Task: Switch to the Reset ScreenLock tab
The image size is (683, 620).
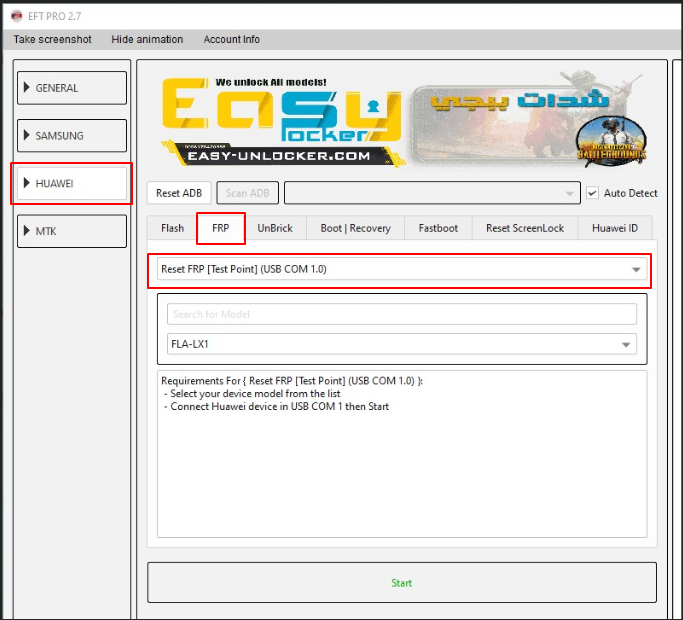Action: coord(525,228)
